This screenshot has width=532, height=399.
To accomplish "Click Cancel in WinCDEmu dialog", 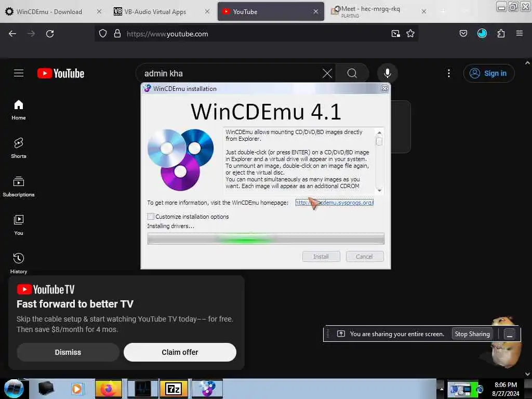I will (x=365, y=257).
